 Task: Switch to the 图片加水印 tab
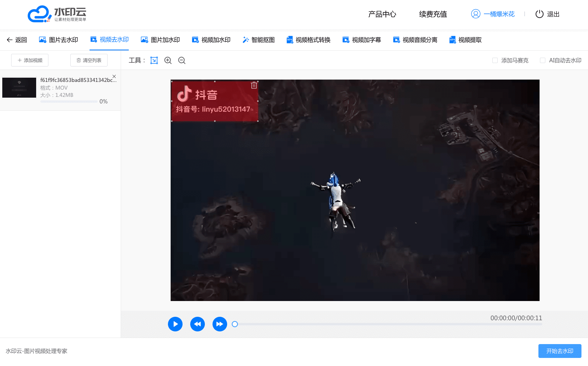(x=160, y=40)
